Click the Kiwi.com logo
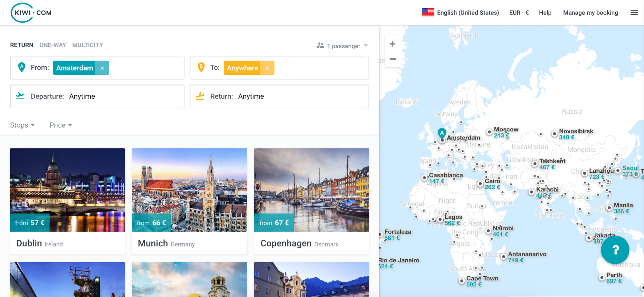The width and height of the screenshot is (644, 297). [x=31, y=13]
